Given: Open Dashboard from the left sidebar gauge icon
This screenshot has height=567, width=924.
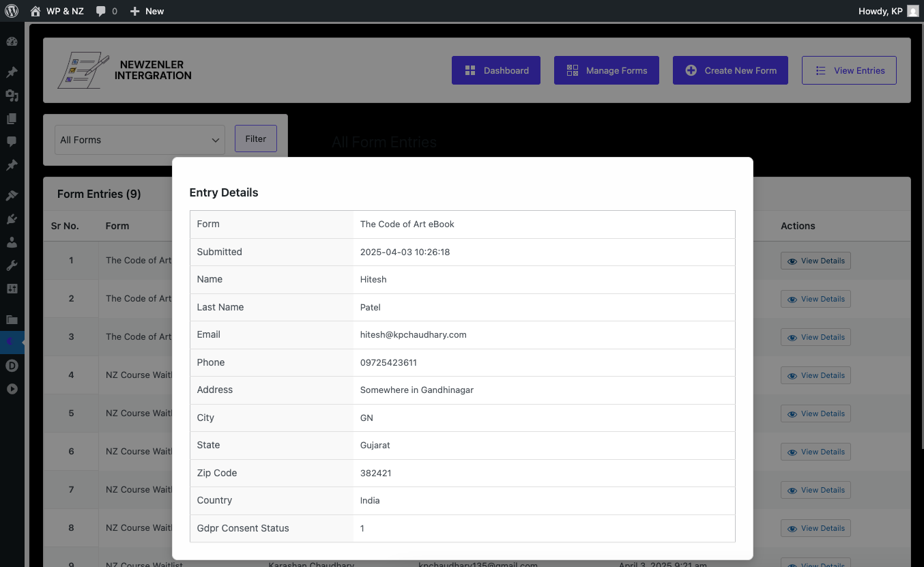Looking at the screenshot, I should point(12,42).
